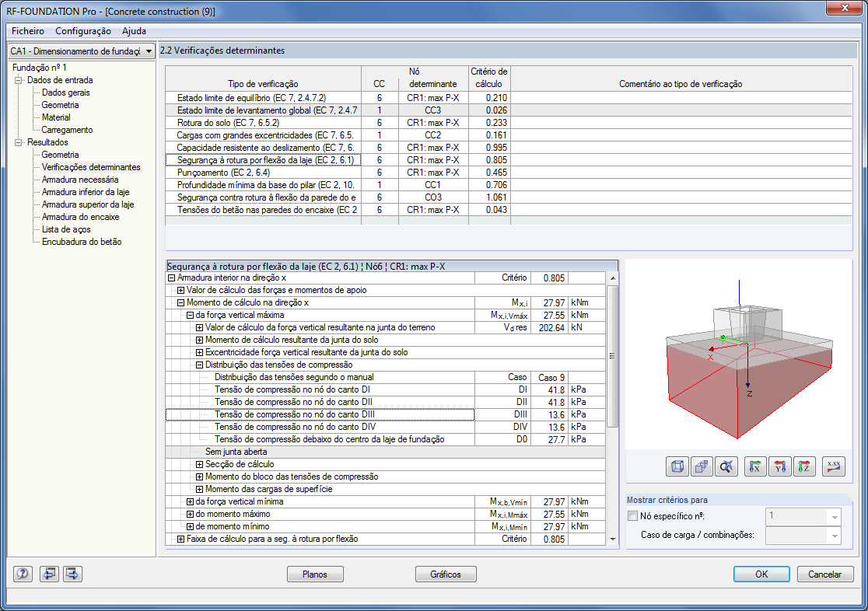Expand the 'Secção de cálculo' row
This screenshot has height=611, width=868.
point(199,464)
